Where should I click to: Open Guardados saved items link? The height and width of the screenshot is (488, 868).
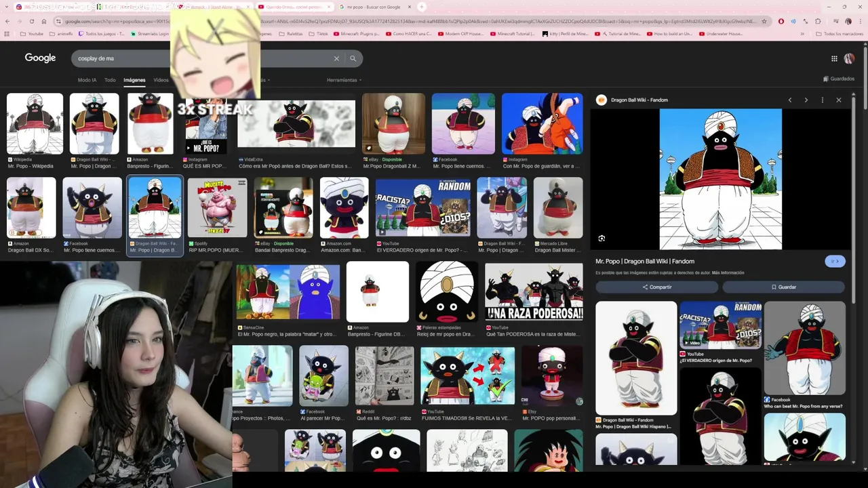(x=839, y=79)
